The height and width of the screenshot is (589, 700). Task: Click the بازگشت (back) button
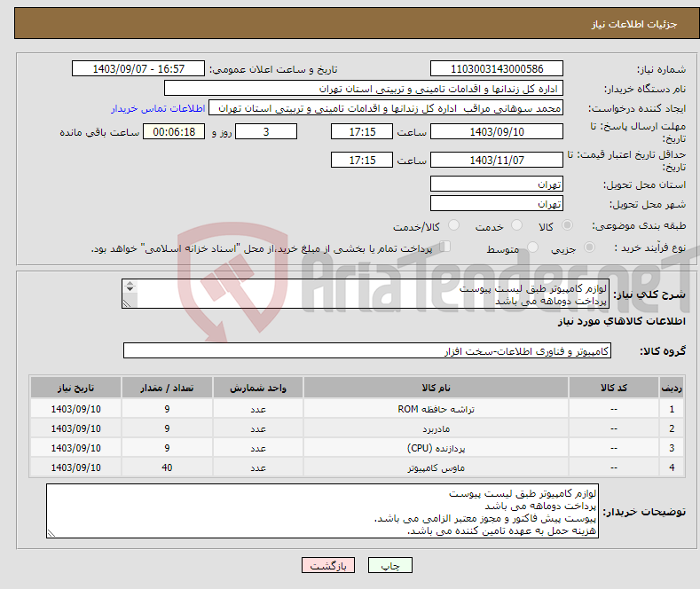pyautogui.click(x=328, y=565)
